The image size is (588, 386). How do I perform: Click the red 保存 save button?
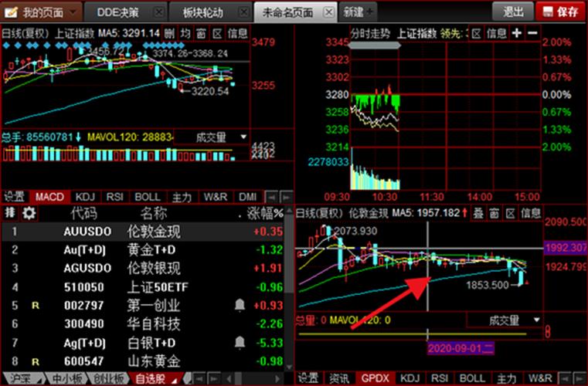click(560, 12)
